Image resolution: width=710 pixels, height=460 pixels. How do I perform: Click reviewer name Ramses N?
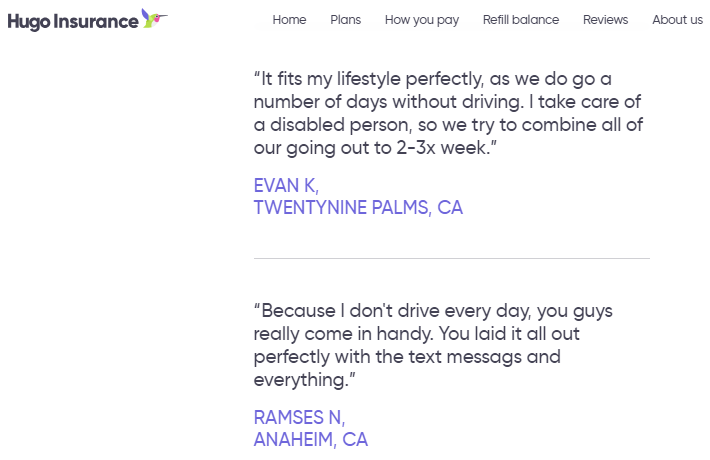299,417
